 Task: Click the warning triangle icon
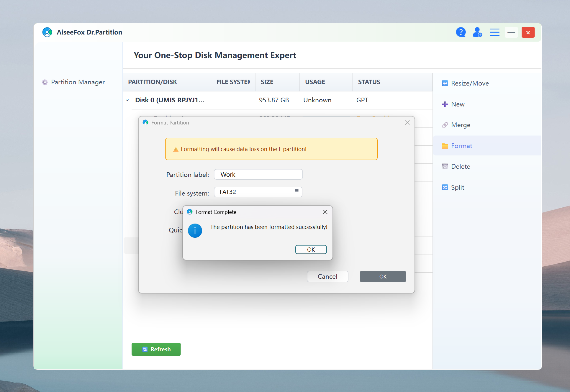[176, 149]
